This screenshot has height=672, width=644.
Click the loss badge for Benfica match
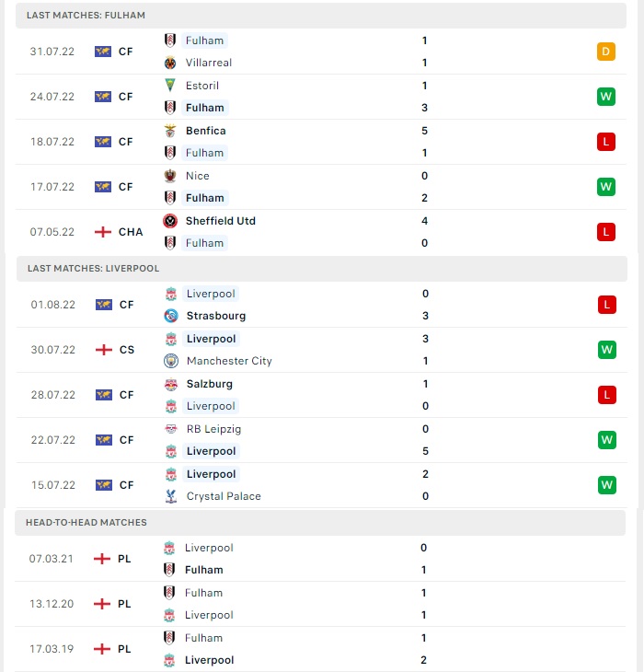click(606, 142)
